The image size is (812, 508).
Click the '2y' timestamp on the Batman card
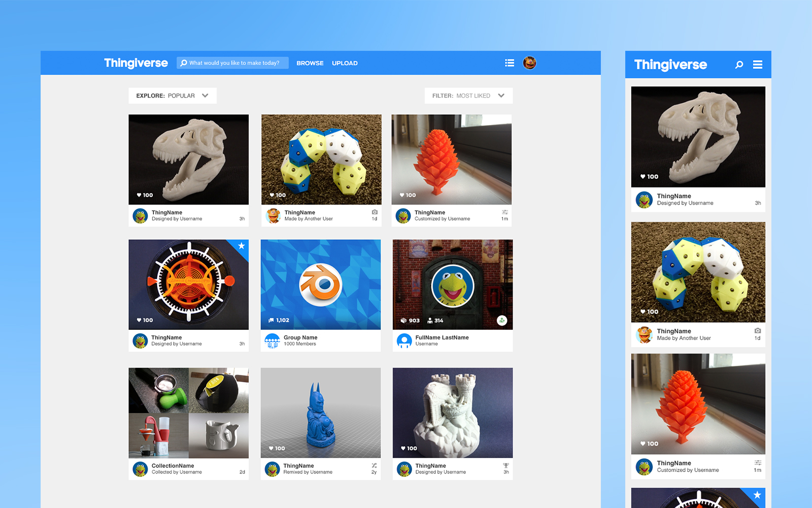point(374,472)
